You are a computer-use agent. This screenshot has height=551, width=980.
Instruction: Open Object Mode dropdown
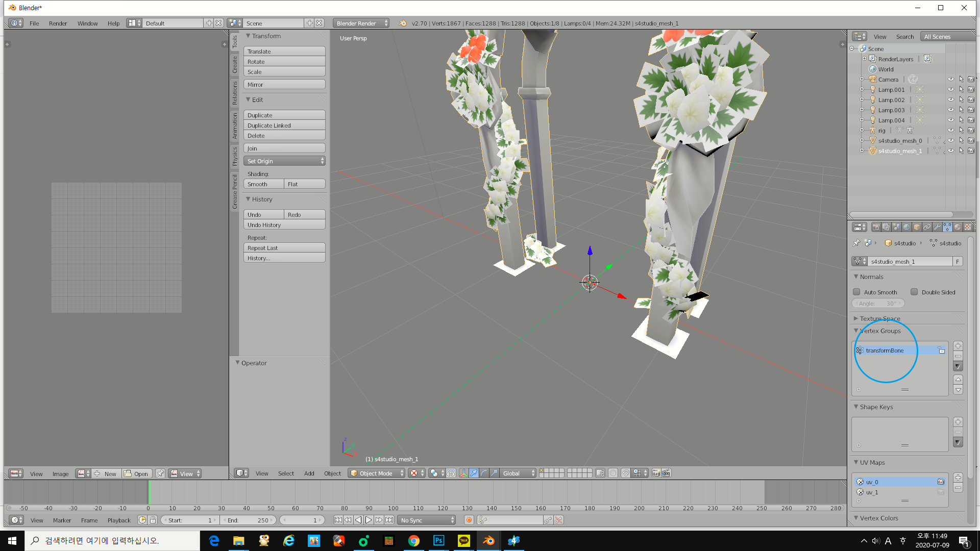click(377, 473)
